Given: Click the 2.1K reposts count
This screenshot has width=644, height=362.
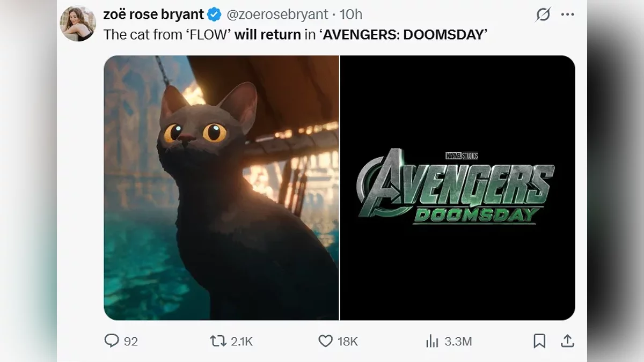Looking at the screenshot, I should (241, 341).
